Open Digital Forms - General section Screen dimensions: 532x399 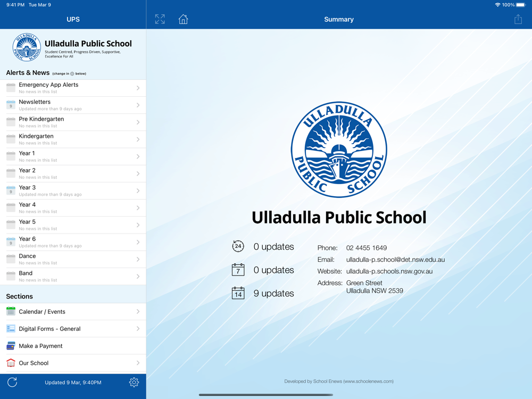tap(73, 328)
